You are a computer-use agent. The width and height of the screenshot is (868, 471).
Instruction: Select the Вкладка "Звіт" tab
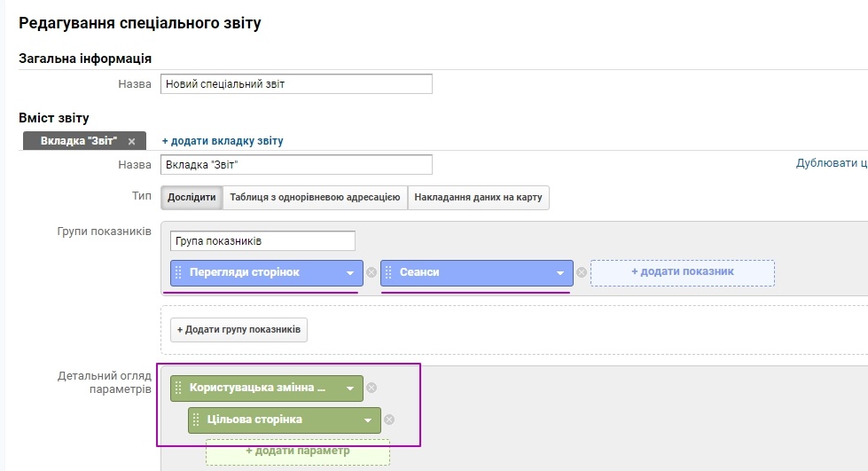pos(78,141)
